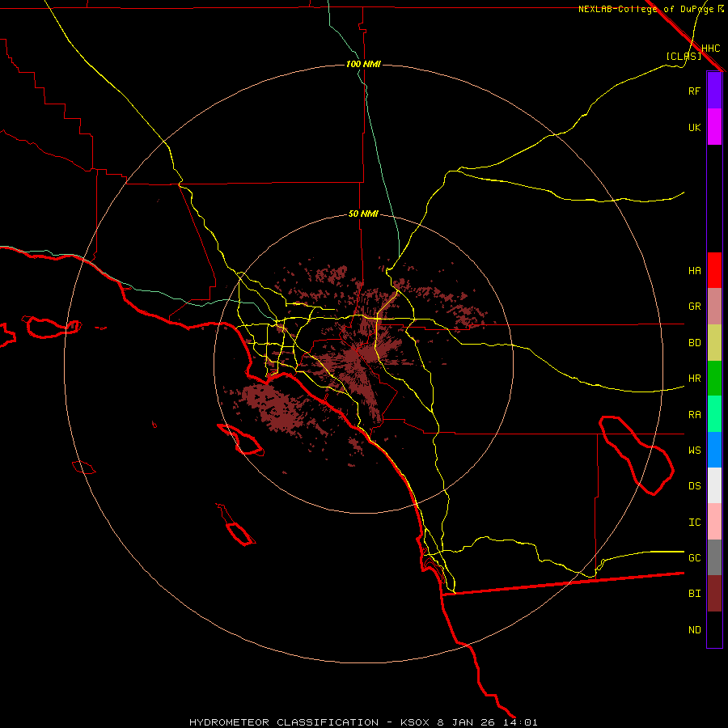Click the RF purple legend color block
Image resolution: width=728 pixels, height=728 pixels.
714,91
